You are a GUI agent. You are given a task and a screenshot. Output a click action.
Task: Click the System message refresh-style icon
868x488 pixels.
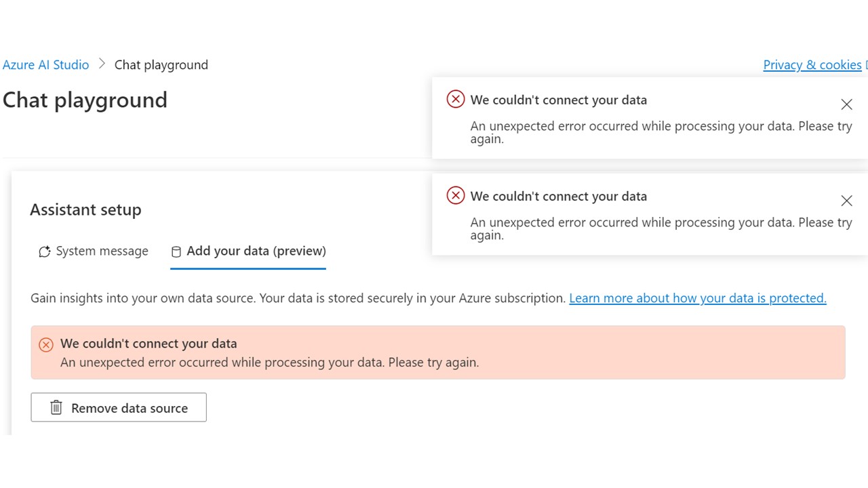[45, 252]
